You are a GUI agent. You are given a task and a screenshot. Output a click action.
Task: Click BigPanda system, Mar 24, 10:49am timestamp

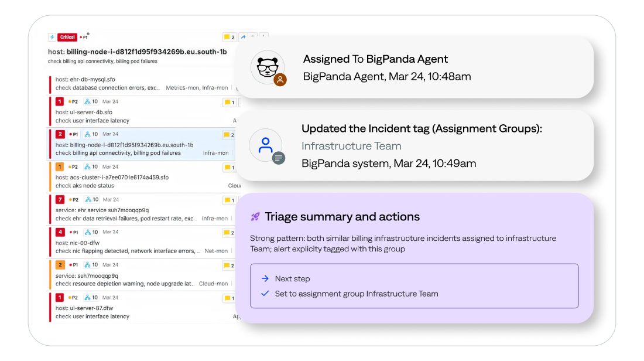389,164
